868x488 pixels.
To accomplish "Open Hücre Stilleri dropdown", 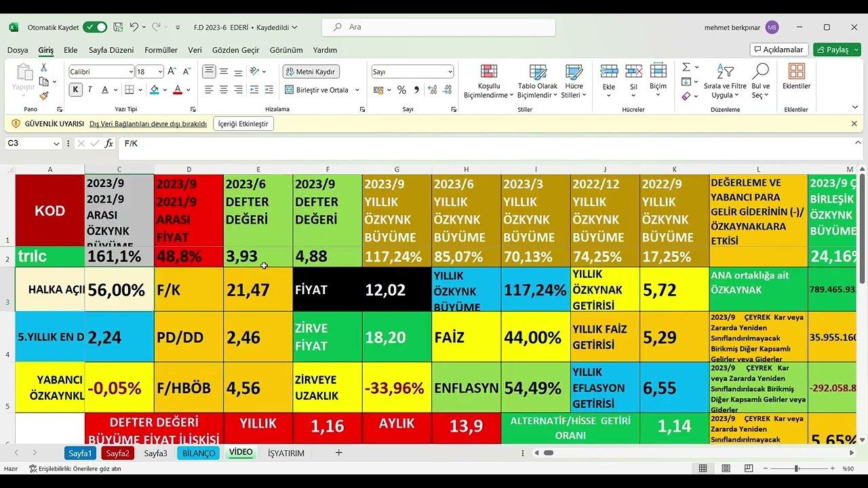I will pos(574,82).
